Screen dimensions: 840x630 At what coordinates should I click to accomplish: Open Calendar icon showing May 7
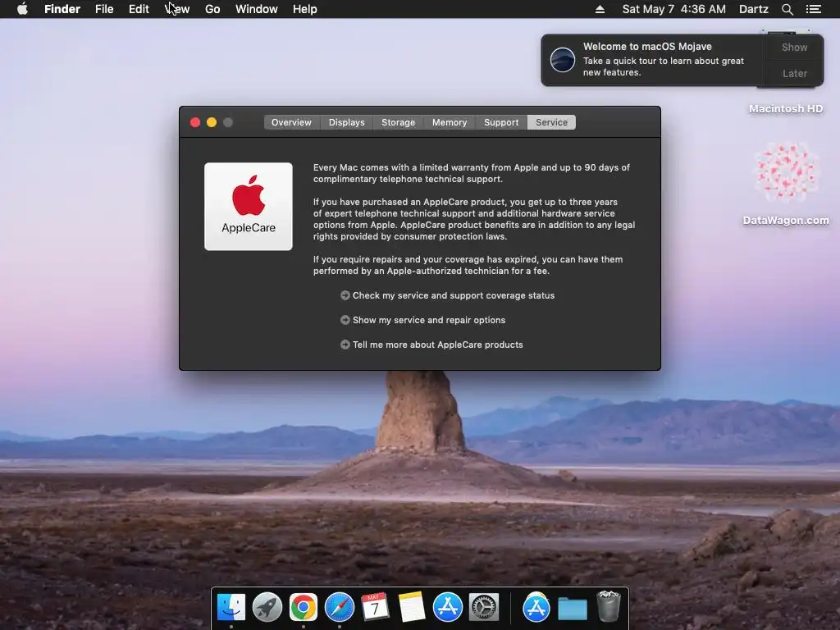(375, 608)
